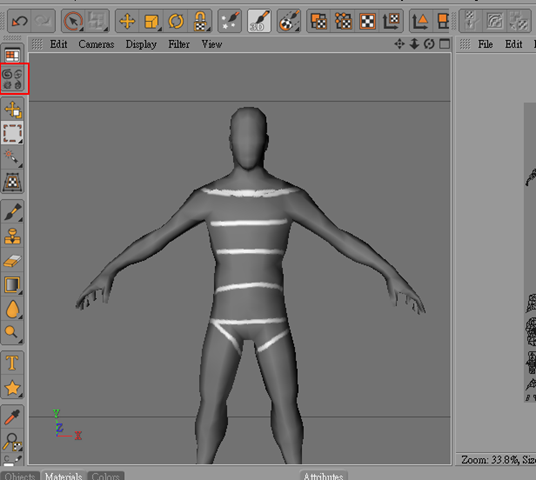Select the Transform Bitmap checkerboard tool
536x480 pixels.
click(x=13, y=181)
